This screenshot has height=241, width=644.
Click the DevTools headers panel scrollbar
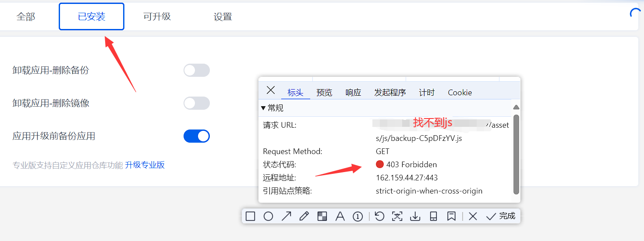[x=516, y=154]
